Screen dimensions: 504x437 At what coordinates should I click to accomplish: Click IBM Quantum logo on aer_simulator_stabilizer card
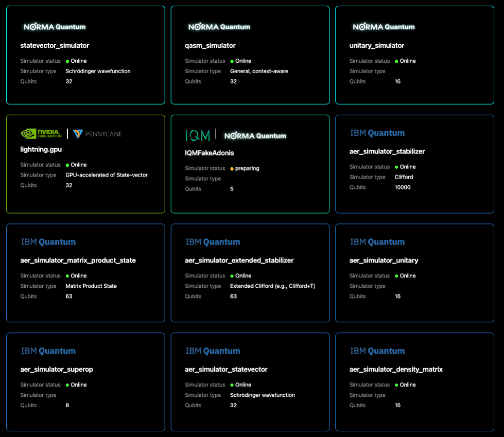tap(377, 133)
